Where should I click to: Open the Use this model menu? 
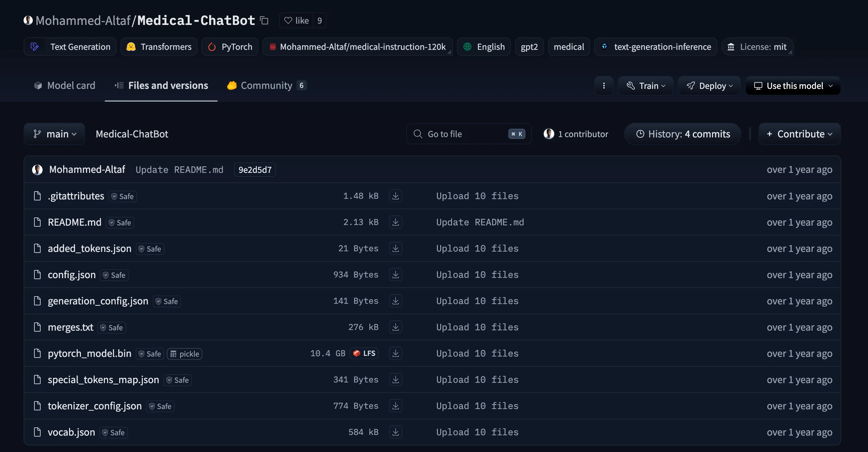point(793,86)
